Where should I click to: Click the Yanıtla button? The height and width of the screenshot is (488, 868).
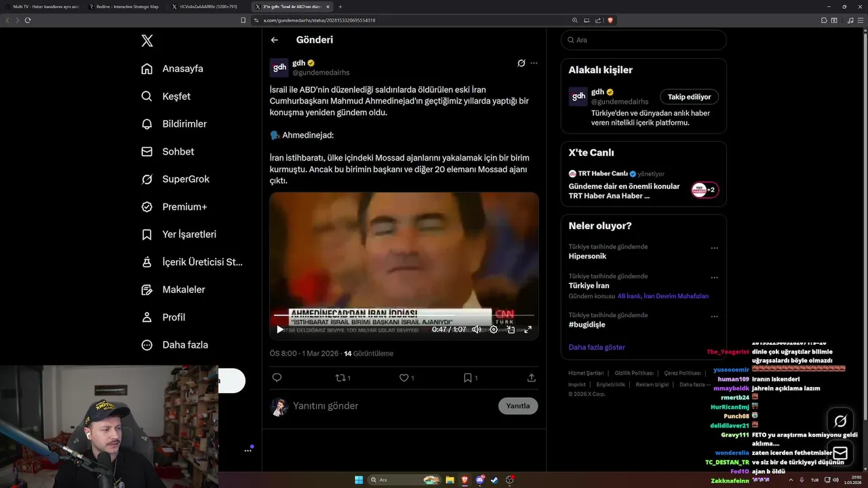pos(518,406)
